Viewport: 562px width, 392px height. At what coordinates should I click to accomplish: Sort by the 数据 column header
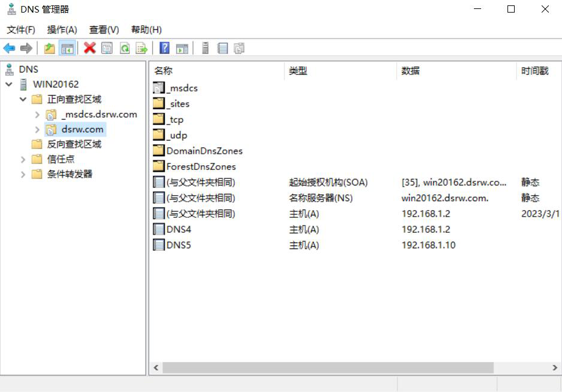pyautogui.click(x=457, y=71)
